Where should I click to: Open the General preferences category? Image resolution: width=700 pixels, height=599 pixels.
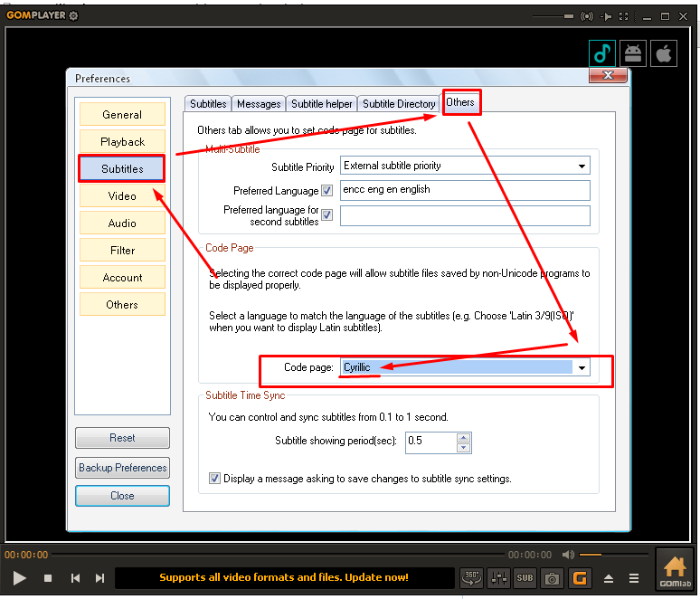122,115
